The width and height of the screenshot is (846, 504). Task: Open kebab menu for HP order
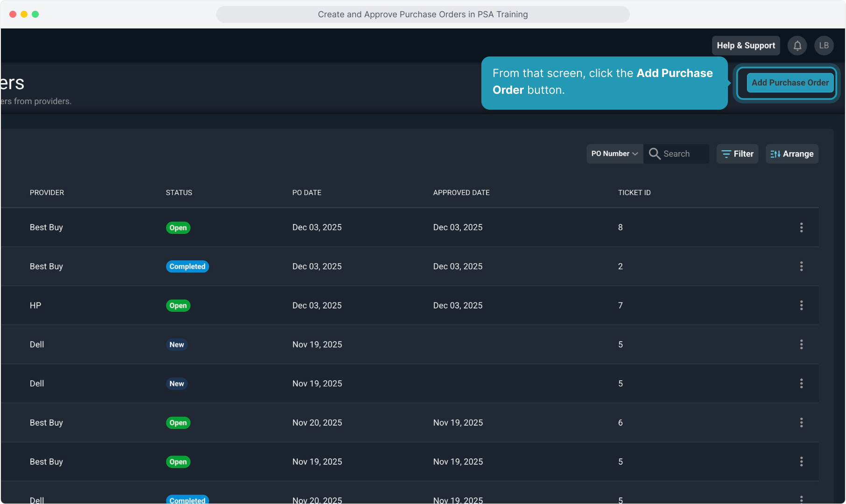coord(801,306)
